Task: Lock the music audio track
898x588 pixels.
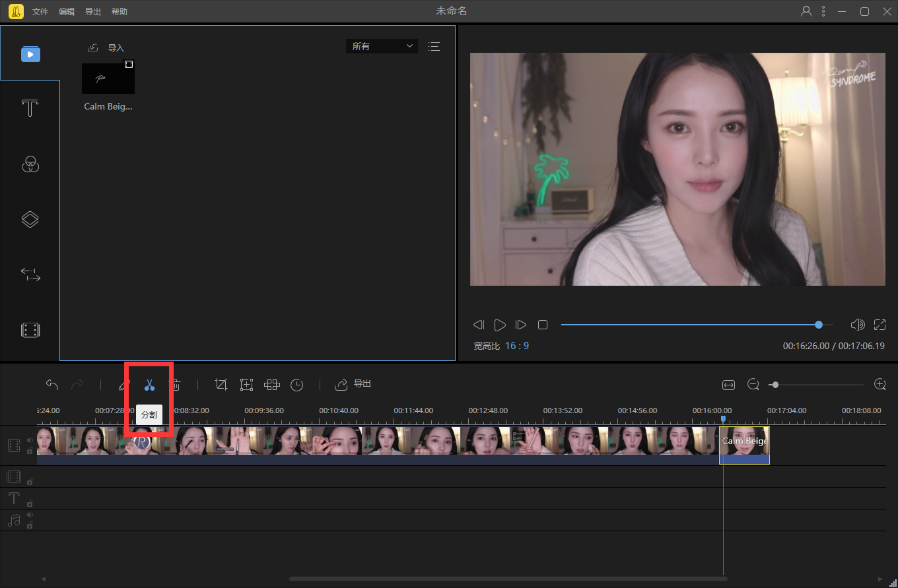Action: click(30, 525)
